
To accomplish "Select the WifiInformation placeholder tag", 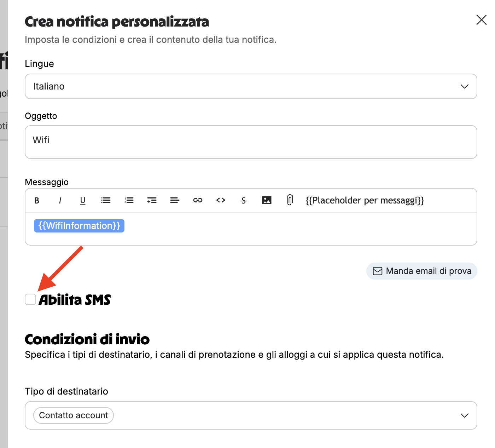I will pyautogui.click(x=79, y=226).
